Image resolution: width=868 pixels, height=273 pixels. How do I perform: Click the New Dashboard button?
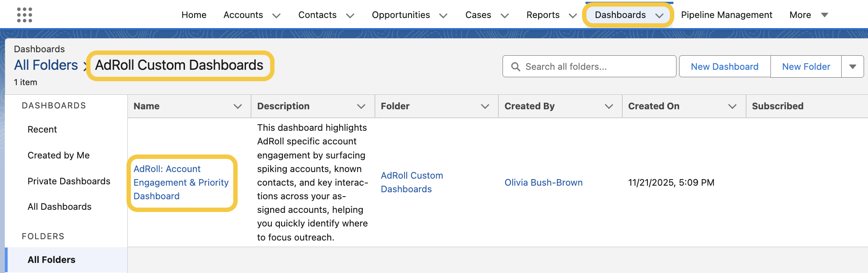724,67
